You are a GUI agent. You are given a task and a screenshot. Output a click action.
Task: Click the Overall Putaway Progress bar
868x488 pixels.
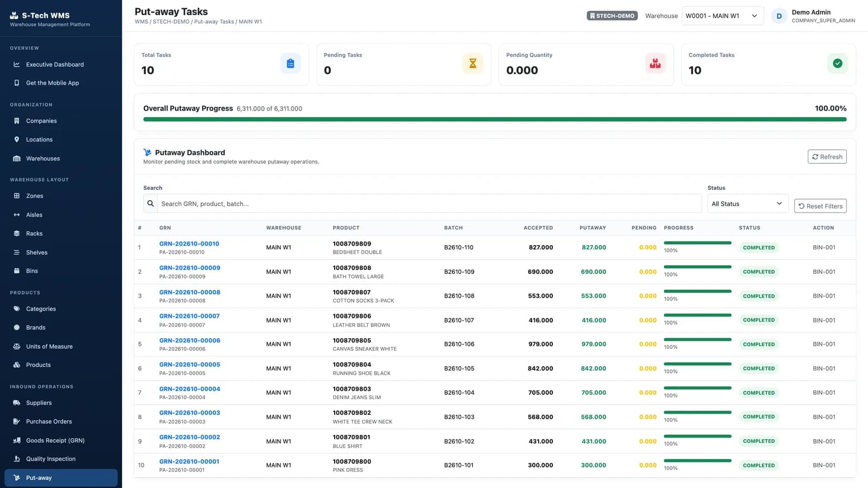(x=495, y=119)
